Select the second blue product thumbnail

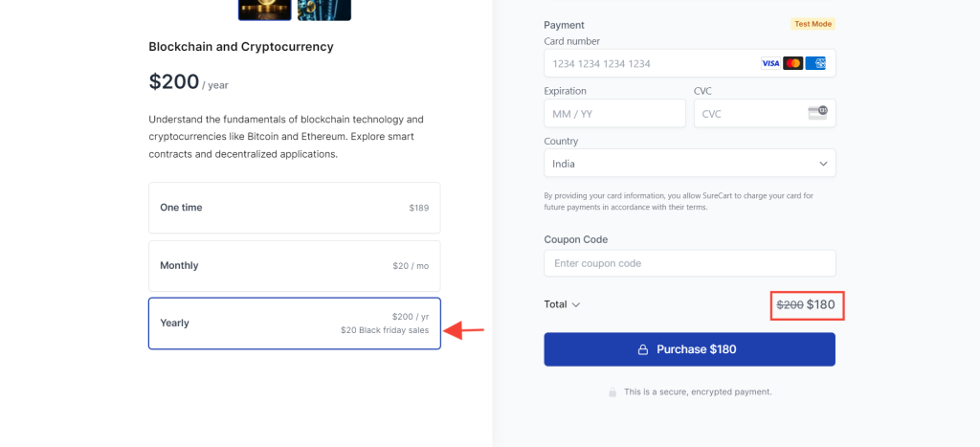pos(323,10)
